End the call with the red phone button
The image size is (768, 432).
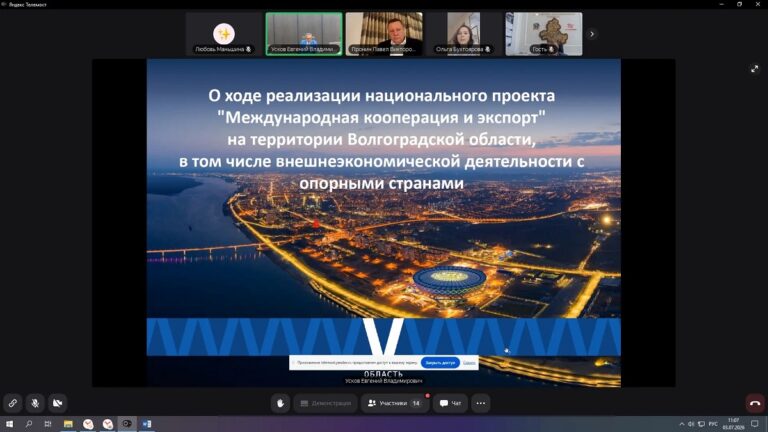coord(755,403)
